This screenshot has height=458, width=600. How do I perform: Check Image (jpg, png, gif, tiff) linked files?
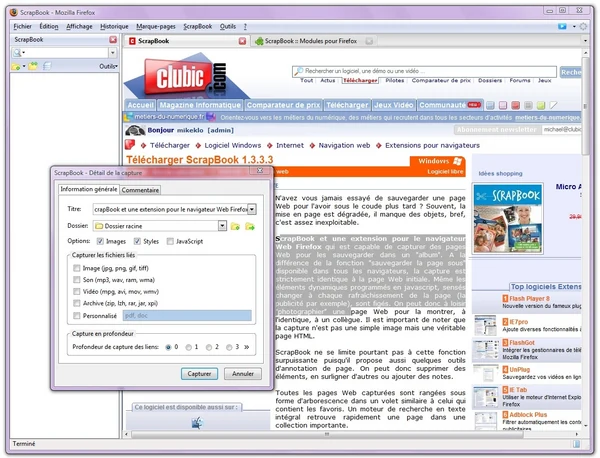pos(77,268)
